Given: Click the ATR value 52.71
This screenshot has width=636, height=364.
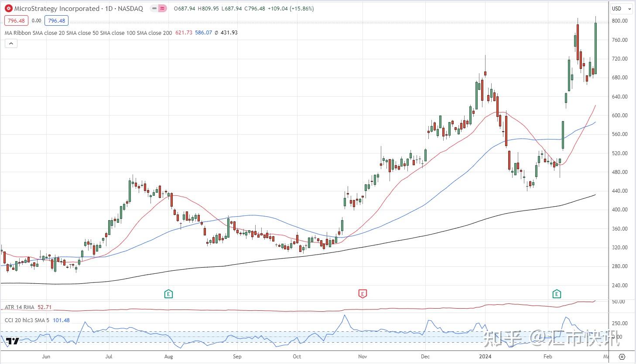Looking at the screenshot, I should point(44,307).
